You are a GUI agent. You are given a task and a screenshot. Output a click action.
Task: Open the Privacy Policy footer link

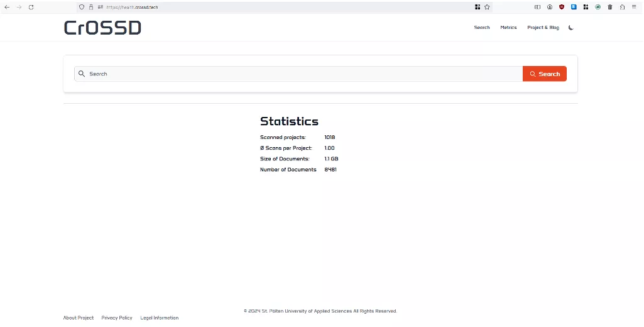pos(117,318)
